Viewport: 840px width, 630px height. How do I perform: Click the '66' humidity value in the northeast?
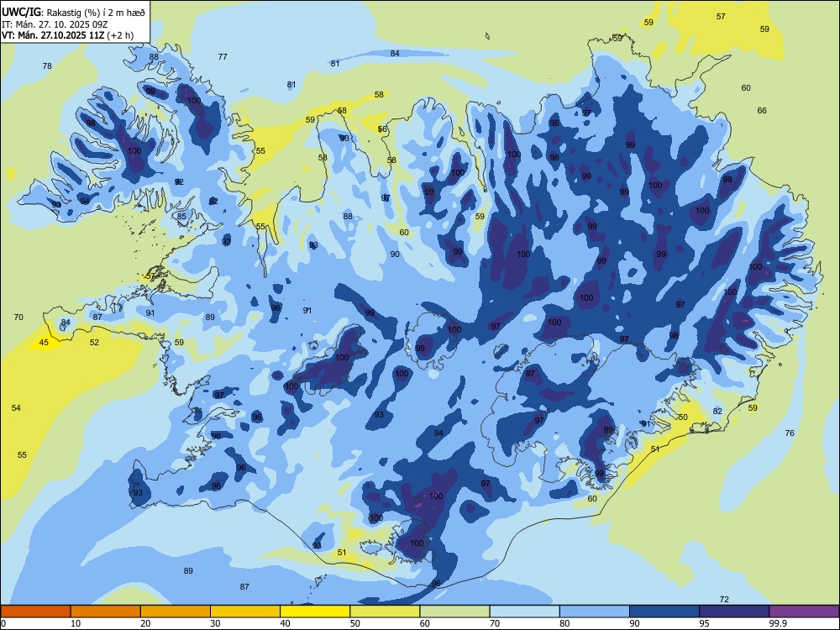pyautogui.click(x=762, y=110)
